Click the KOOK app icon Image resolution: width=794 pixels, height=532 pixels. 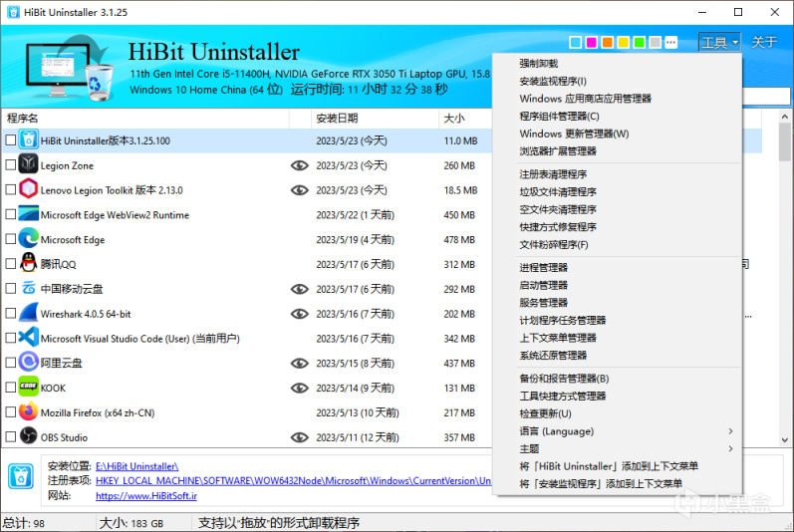tap(28, 388)
